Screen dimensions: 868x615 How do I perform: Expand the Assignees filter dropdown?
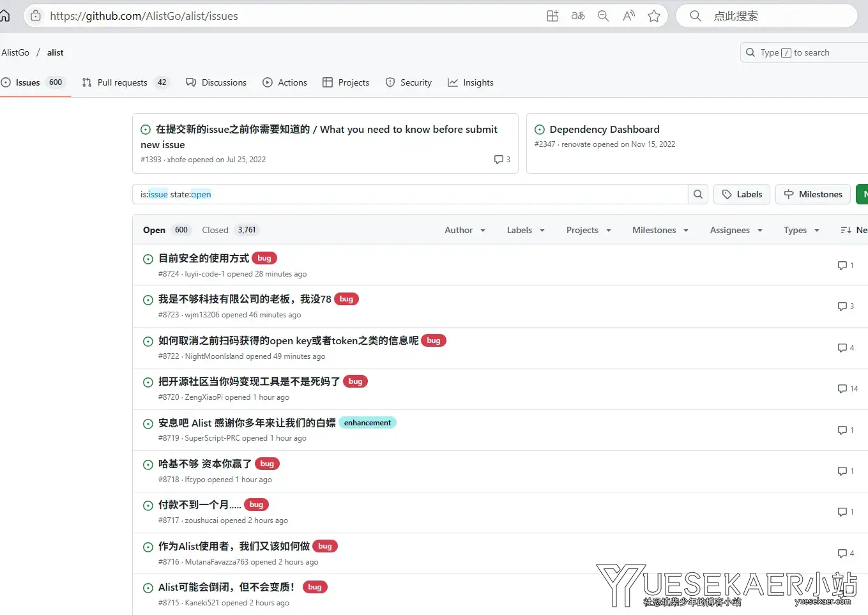(x=736, y=230)
